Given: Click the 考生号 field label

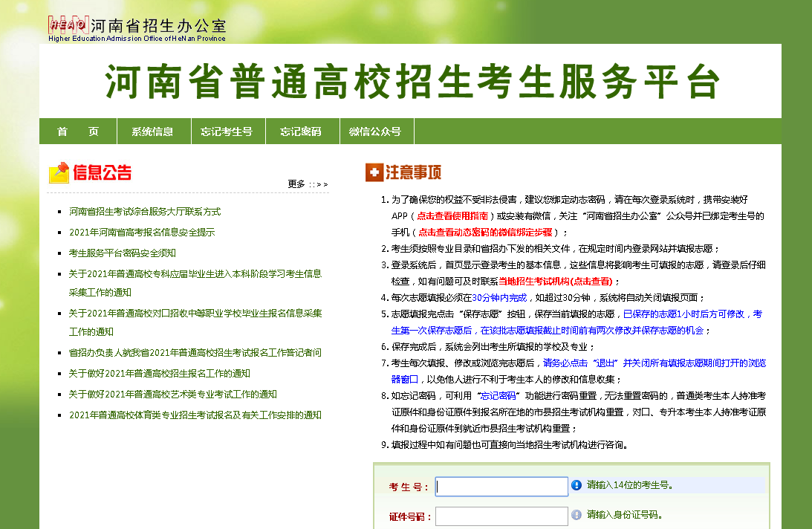Looking at the screenshot, I should [x=409, y=487].
